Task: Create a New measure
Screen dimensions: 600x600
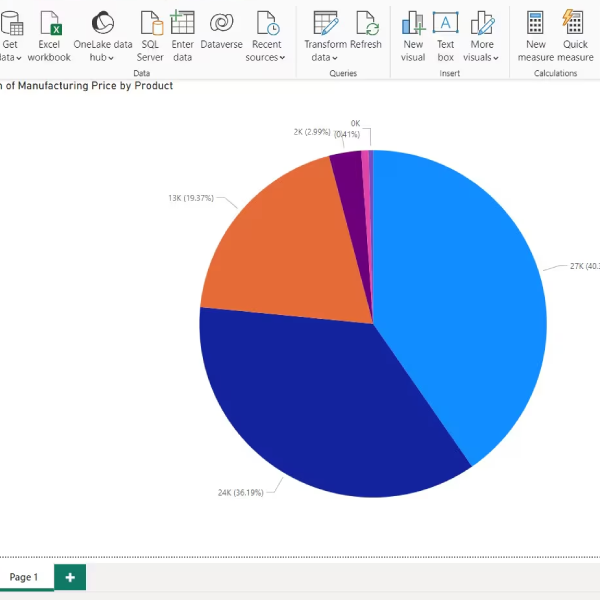Action: pos(536,36)
